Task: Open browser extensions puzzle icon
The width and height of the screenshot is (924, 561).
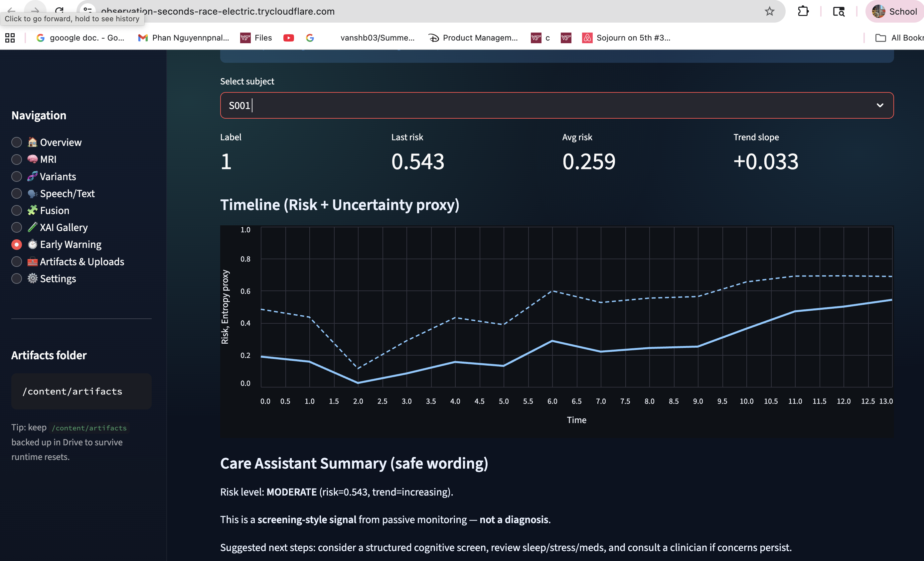Action: click(x=803, y=11)
